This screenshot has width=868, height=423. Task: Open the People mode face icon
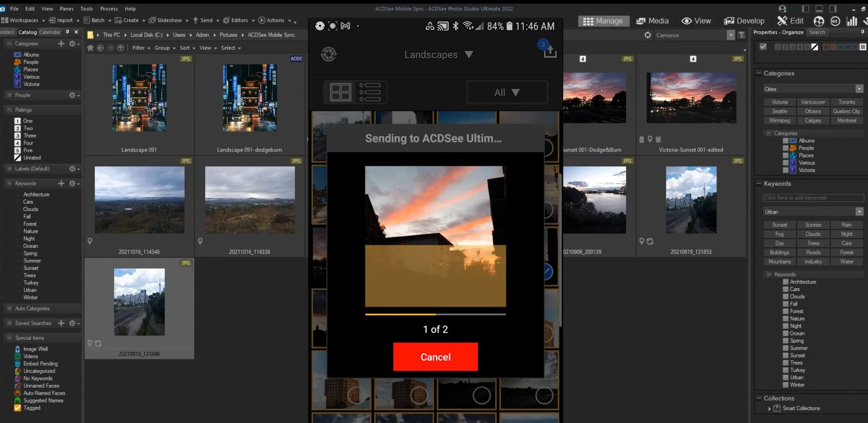click(819, 21)
